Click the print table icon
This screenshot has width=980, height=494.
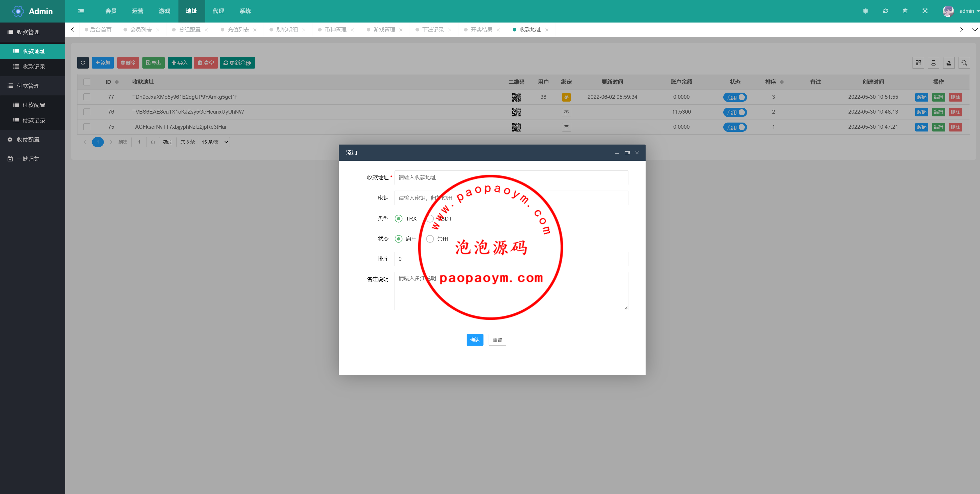933,63
